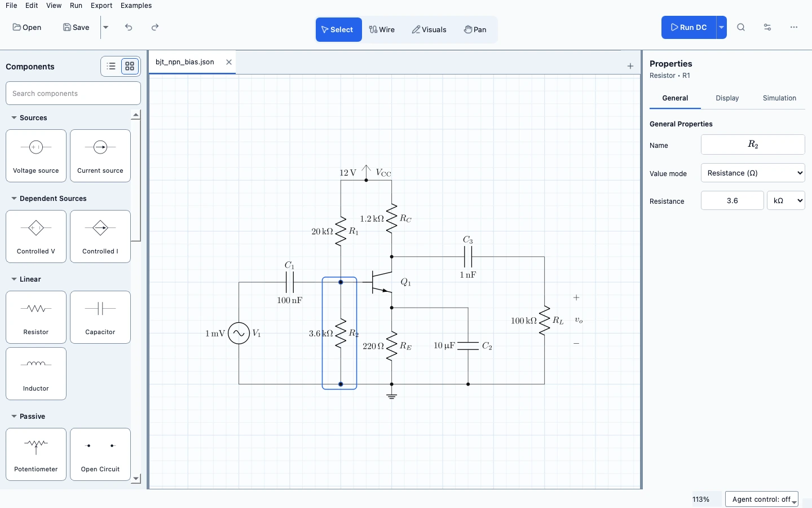Viewport: 812px width, 508px height.
Task: Select the Q1 transistor on canvas
Action: click(383, 282)
